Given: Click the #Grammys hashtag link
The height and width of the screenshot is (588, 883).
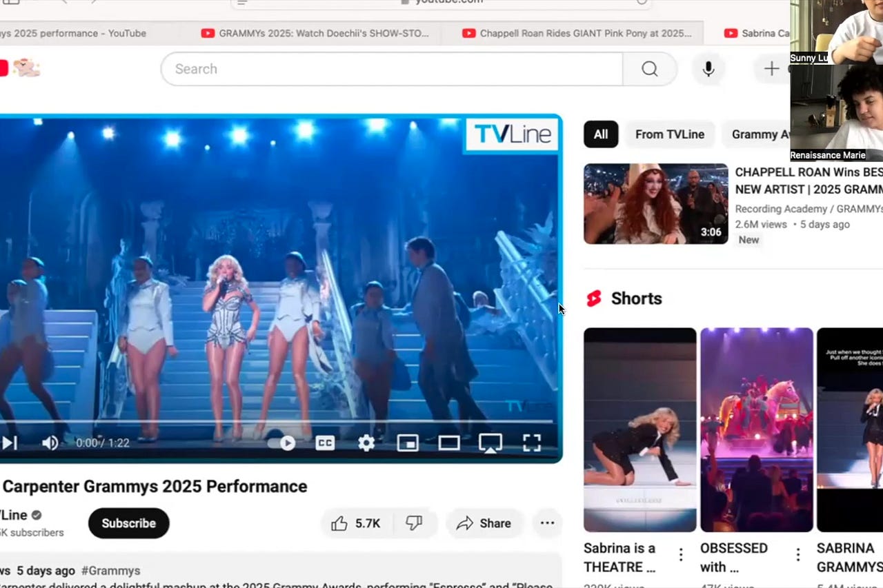Looking at the screenshot, I should pyautogui.click(x=110, y=571).
